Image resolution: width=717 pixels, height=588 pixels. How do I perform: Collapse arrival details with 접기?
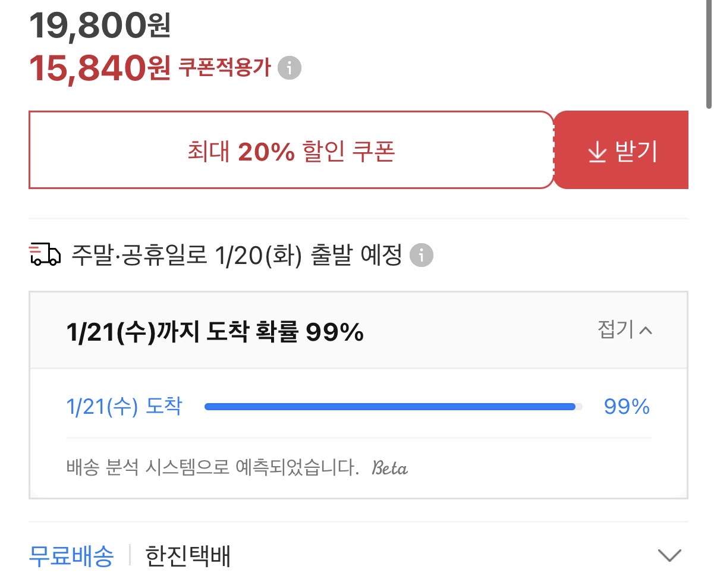[x=624, y=329]
